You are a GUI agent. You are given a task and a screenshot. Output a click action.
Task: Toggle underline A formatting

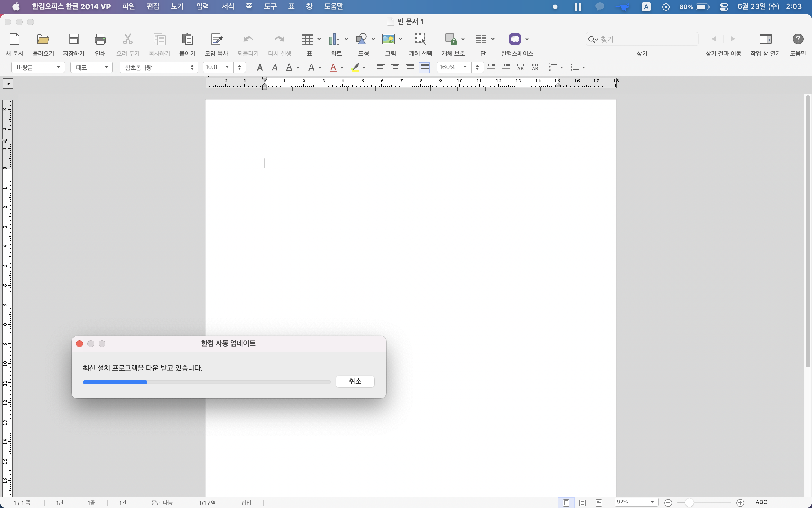pos(289,67)
